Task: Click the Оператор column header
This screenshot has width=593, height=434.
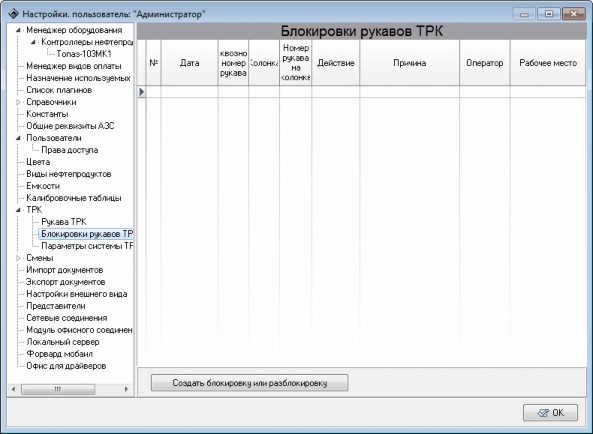Action: [485, 63]
